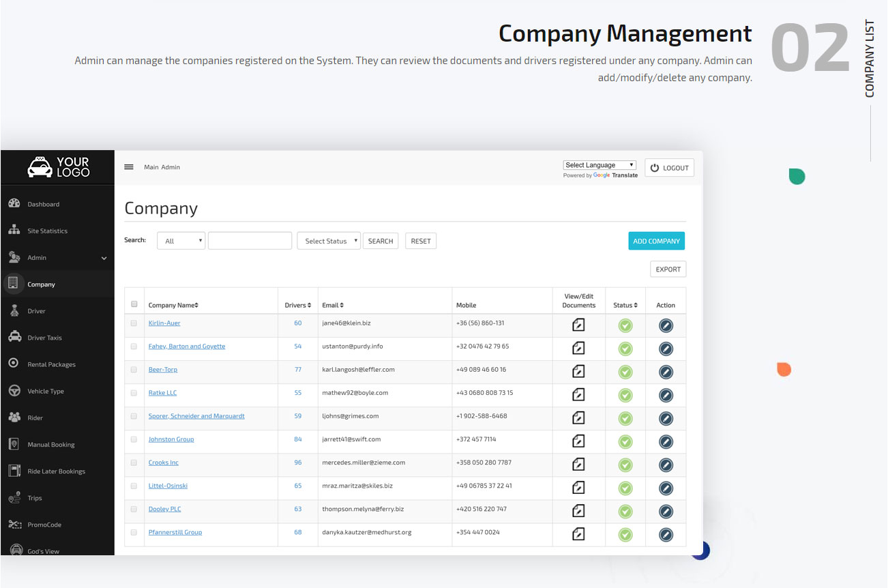Select God's View in the sidebar
This screenshot has height=588, width=888.
(x=42, y=550)
